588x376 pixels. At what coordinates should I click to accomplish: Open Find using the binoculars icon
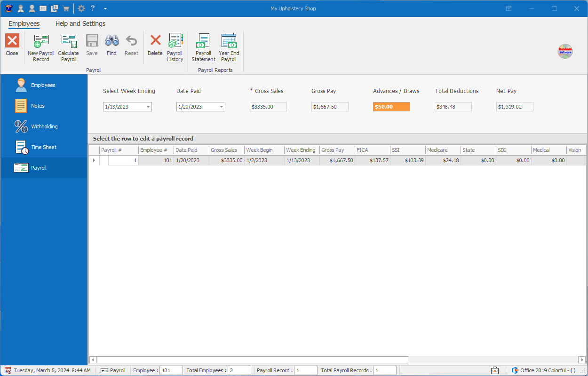(111, 46)
